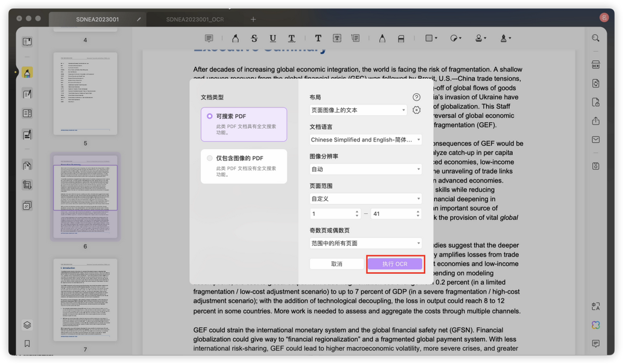Open the OCR tool in right sidebar
This screenshot has height=364, width=623.
point(595,65)
